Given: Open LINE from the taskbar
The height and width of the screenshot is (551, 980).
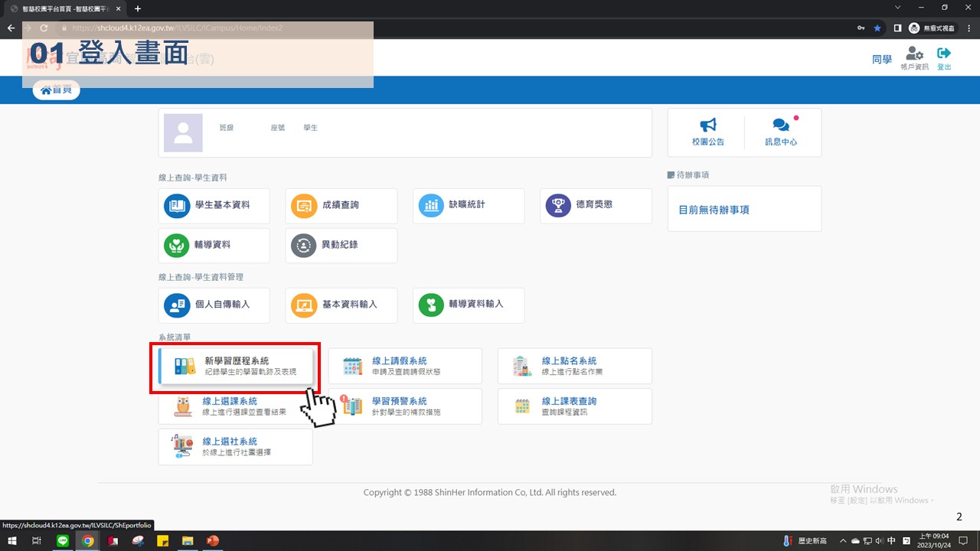Looking at the screenshot, I should click(63, 541).
